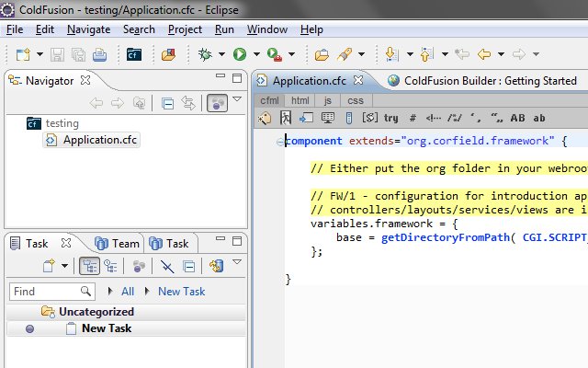Click the Next Annotation icon

tap(392, 55)
